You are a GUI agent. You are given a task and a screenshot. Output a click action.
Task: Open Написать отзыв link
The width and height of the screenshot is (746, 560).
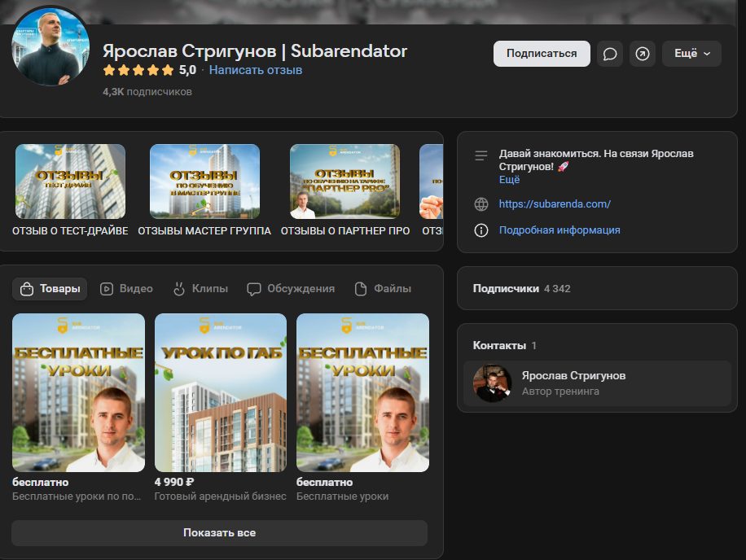[x=256, y=71]
